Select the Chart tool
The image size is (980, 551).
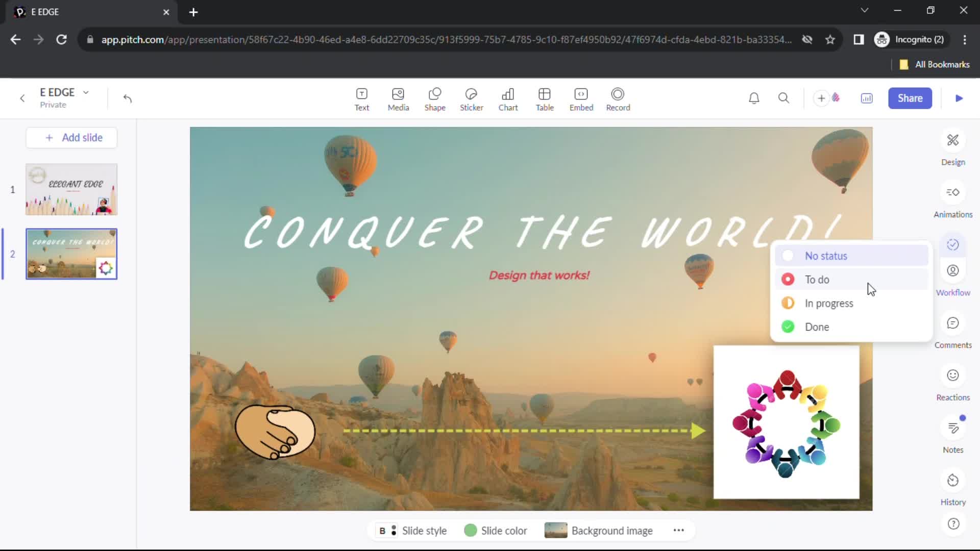(x=508, y=98)
